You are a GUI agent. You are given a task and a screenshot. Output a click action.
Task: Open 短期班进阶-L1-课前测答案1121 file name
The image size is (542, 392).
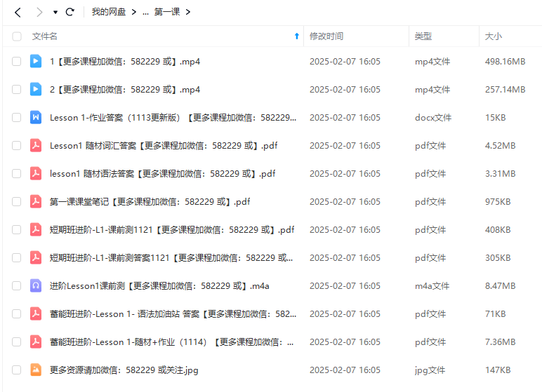171,257
